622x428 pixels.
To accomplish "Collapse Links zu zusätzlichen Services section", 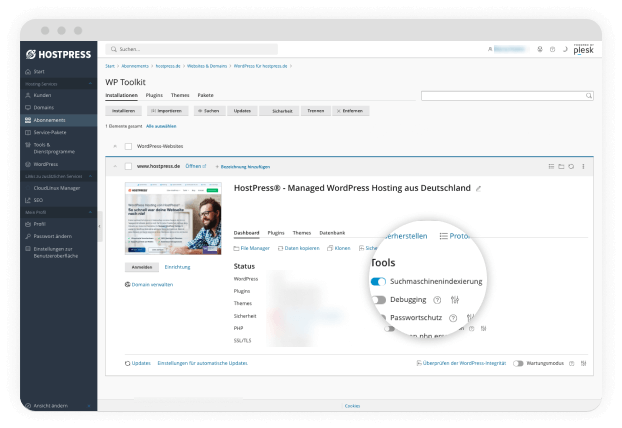I will tap(90, 176).
